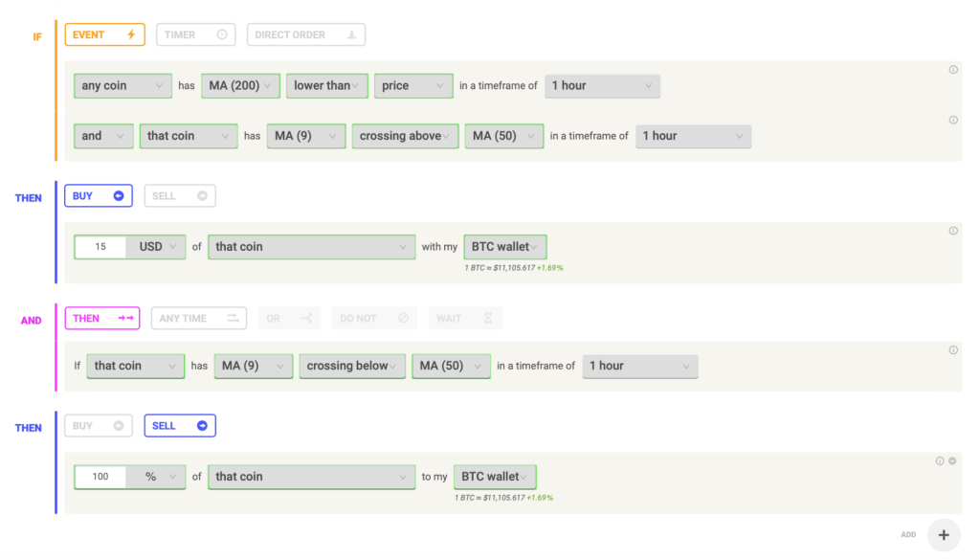This screenshot has height=560, width=980.
Task: Remove the final sell action block
Action: coord(952,460)
